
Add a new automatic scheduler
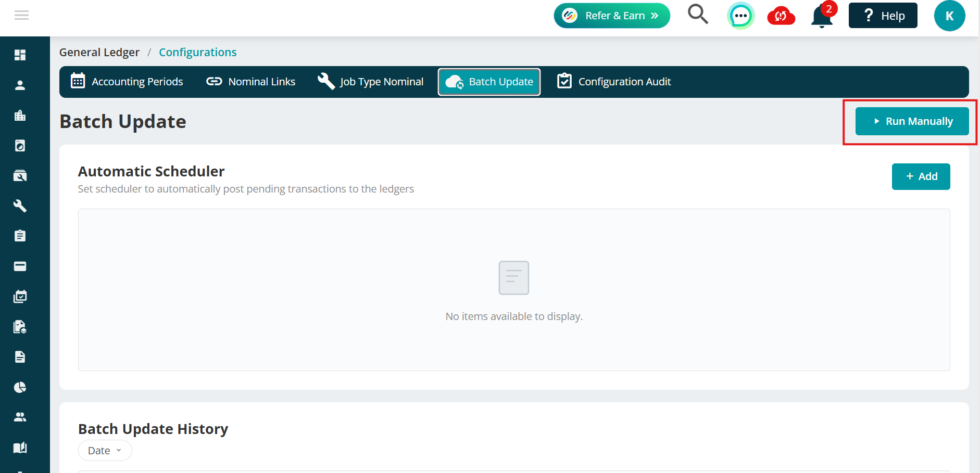[921, 177]
